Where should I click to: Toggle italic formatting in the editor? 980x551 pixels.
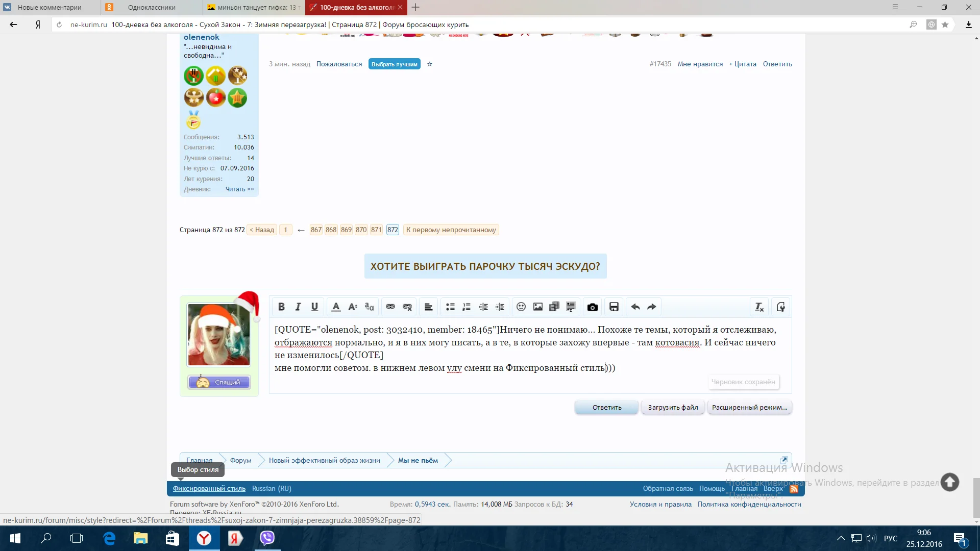[298, 307]
